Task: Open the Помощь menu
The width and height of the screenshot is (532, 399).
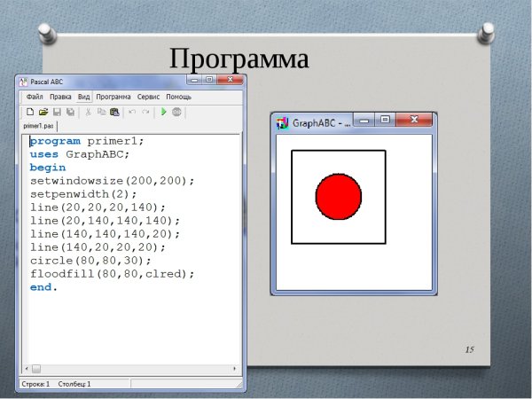Action: coord(178,96)
